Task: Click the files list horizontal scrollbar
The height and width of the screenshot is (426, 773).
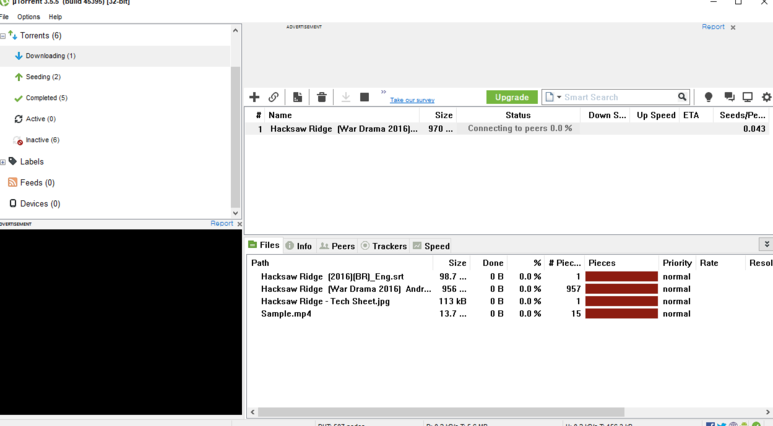Action: (x=441, y=412)
